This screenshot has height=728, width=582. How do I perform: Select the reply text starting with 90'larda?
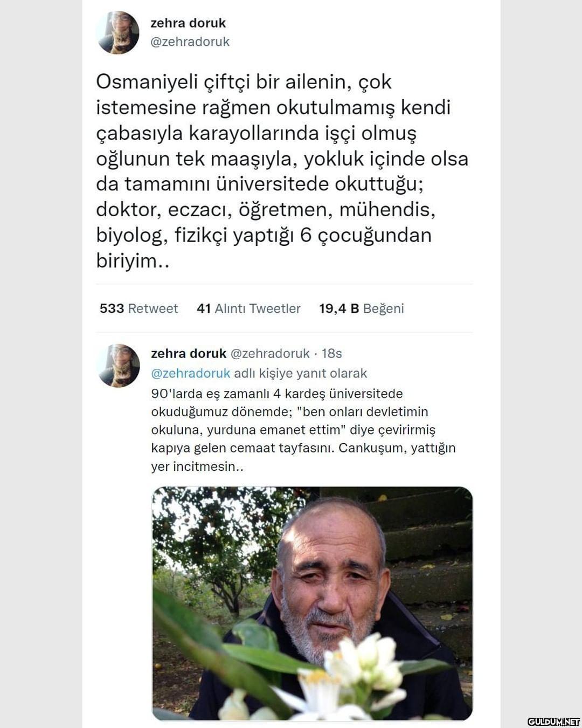coord(303,430)
